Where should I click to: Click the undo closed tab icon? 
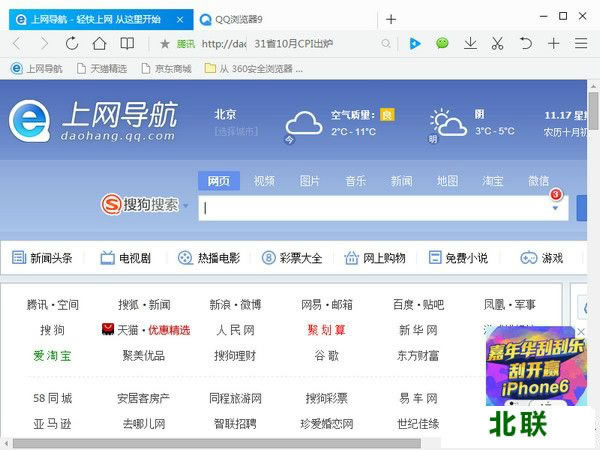pyautogui.click(x=526, y=44)
